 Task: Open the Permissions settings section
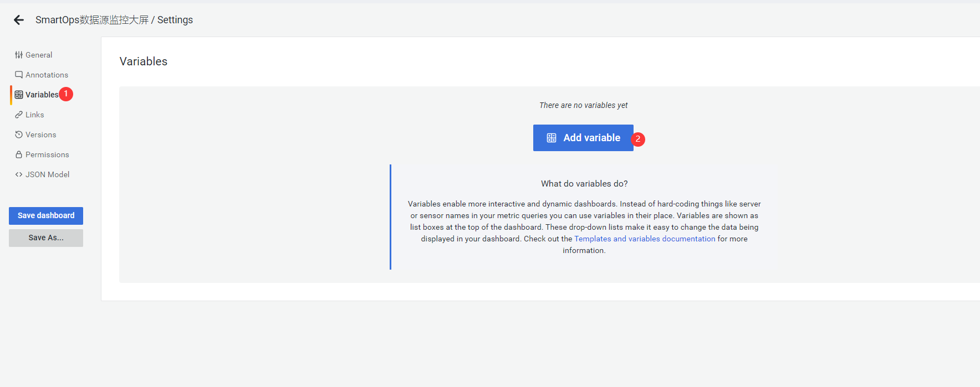click(x=47, y=154)
